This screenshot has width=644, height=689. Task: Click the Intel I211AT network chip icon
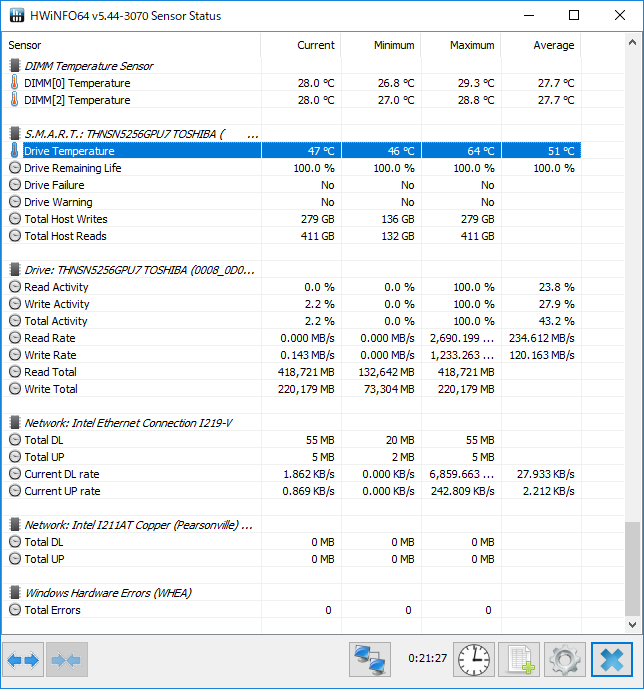(x=15, y=525)
